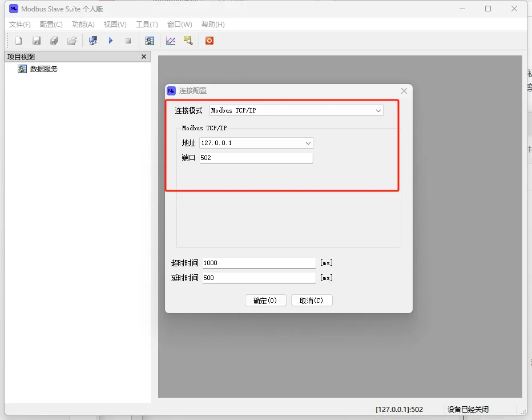Open the 功能(A) menu
The height and width of the screenshot is (420, 532).
[83, 25]
